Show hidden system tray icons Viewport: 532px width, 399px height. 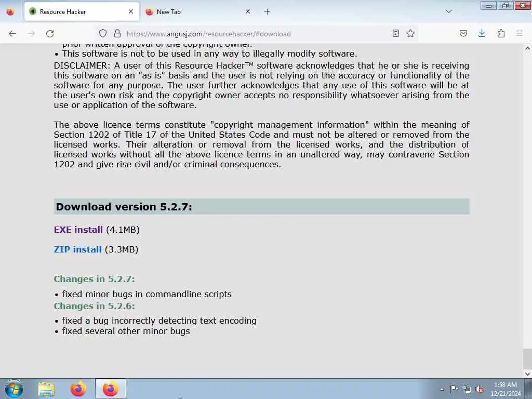coord(442,389)
